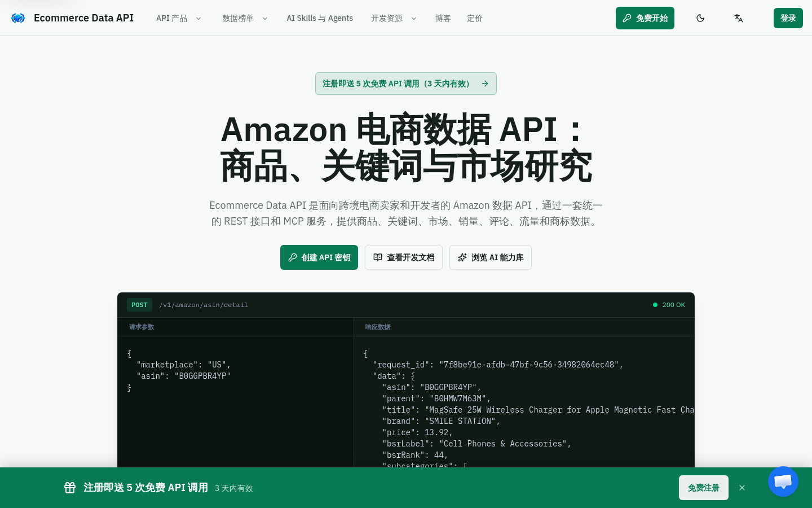Screen dimensions: 812x508
Task: Click the 免费注册 button in banner
Action: pos(704,488)
